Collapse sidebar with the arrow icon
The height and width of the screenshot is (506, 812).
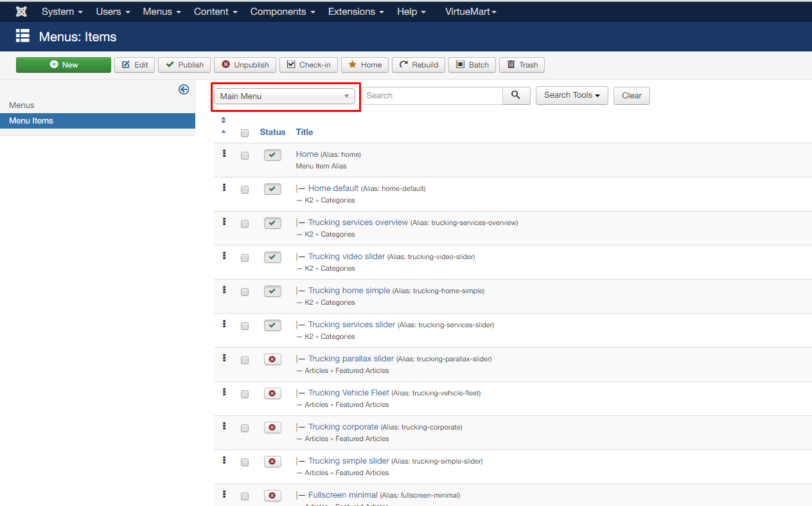pos(184,89)
